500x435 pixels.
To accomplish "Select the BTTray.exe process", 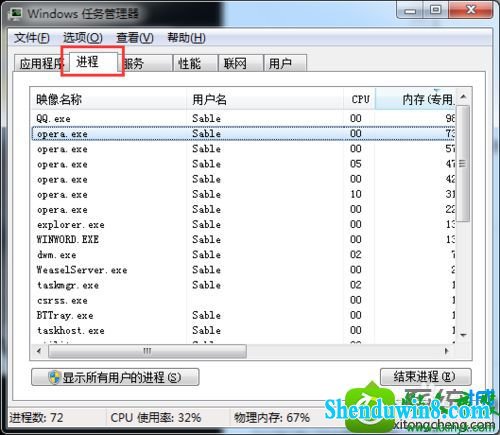I will 243,315.
